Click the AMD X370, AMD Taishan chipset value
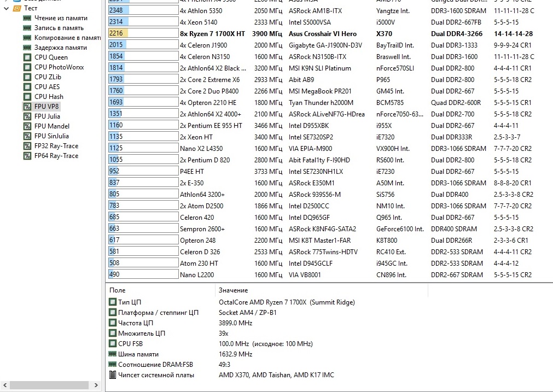 [277, 375]
